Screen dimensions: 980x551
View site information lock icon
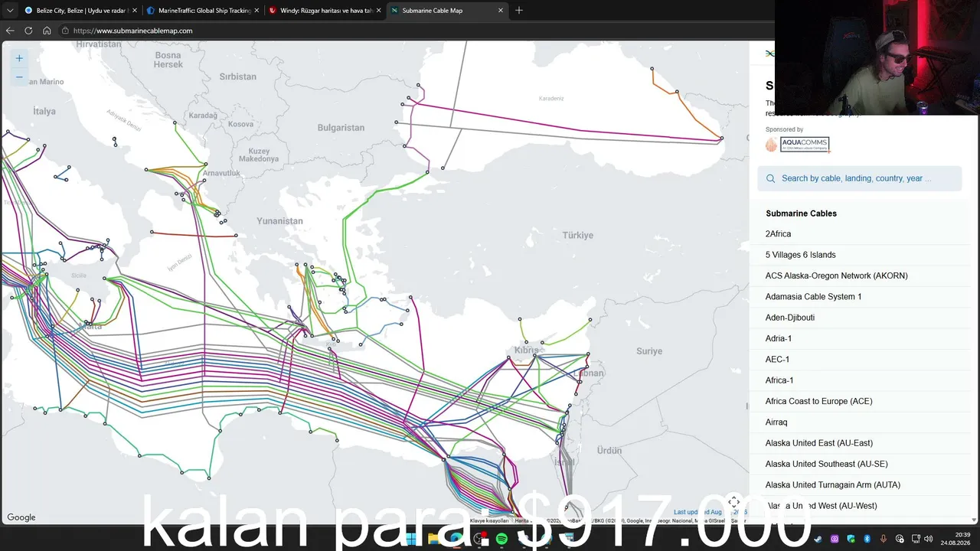pos(66,31)
